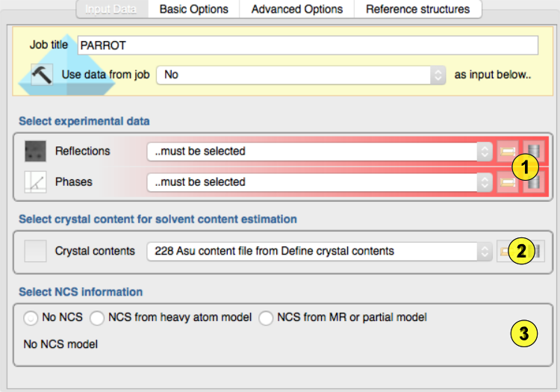Browse for a Reflections file with folder icon

click(x=508, y=152)
